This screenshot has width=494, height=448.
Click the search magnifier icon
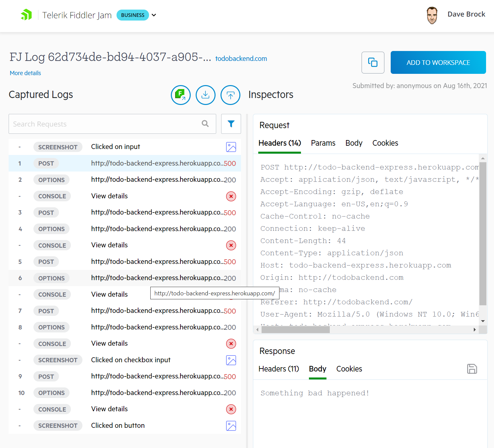tap(205, 124)
